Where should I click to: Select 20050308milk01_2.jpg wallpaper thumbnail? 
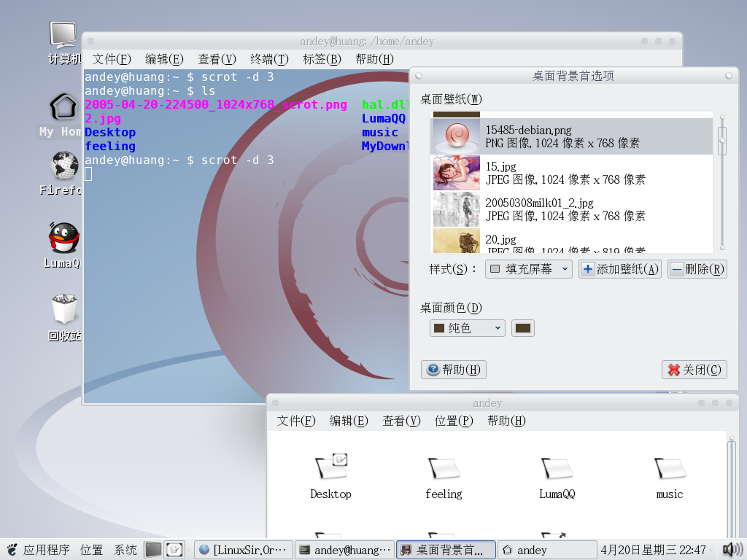click(456, 209)
